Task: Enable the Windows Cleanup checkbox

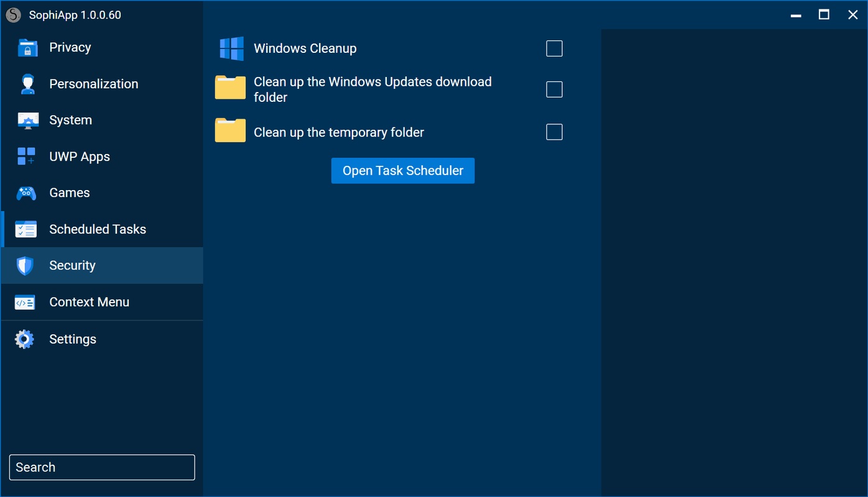Action: coord(554,48)
